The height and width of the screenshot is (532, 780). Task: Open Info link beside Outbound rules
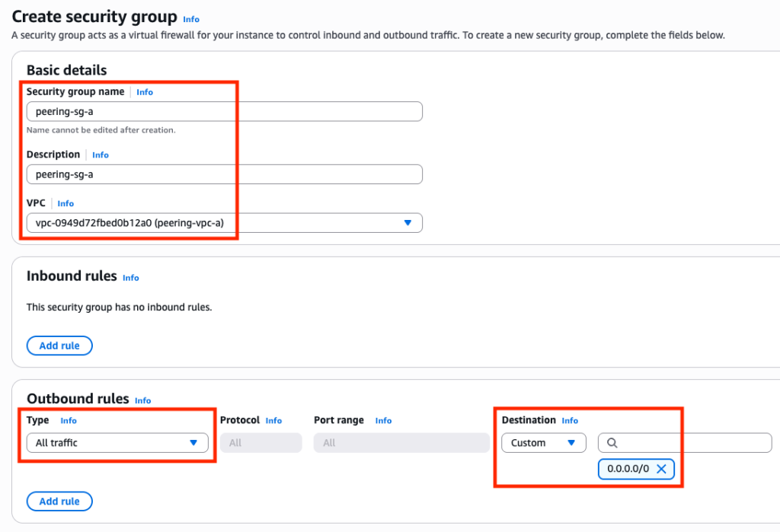click(x=142, y=401)
